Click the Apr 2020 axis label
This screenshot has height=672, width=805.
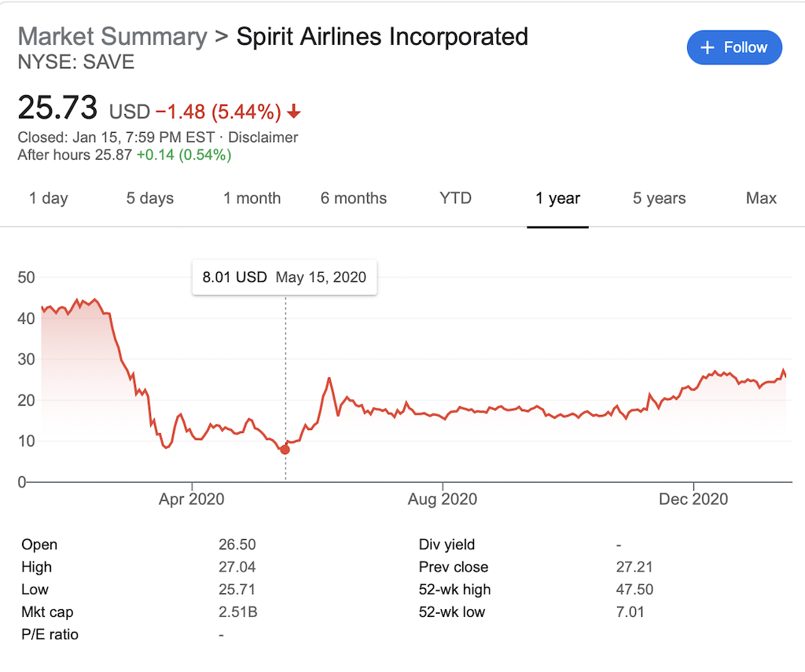(x=192, y=499)
